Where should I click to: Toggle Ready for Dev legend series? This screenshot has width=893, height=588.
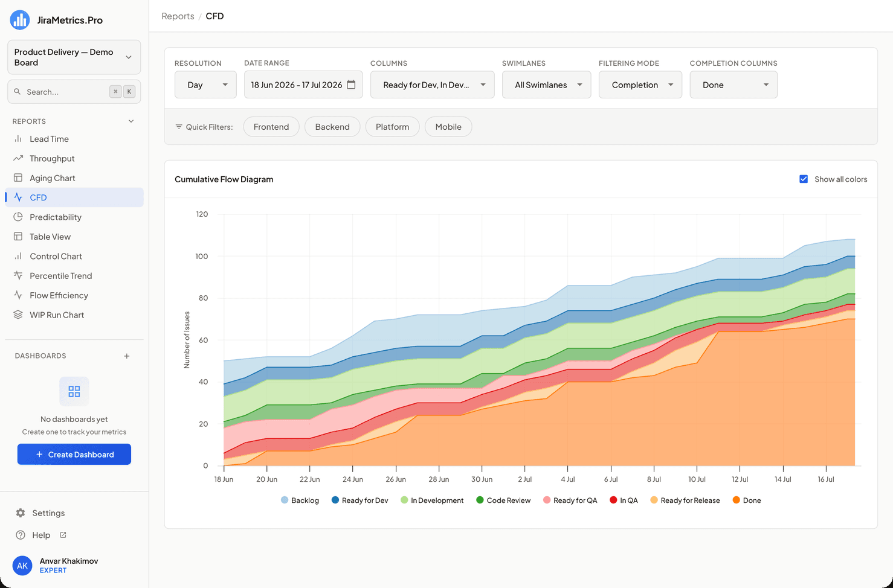360,500
